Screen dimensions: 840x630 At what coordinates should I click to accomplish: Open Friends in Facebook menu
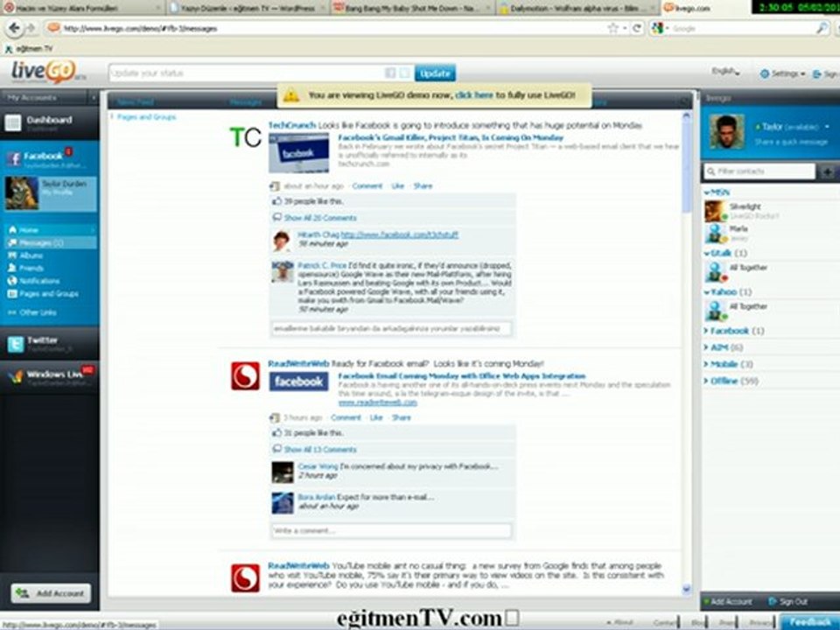(31, 268)
